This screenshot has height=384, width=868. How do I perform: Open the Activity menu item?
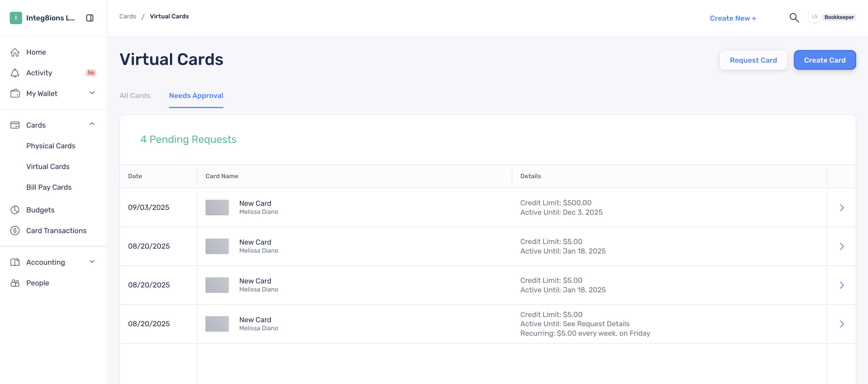point(39,73)
